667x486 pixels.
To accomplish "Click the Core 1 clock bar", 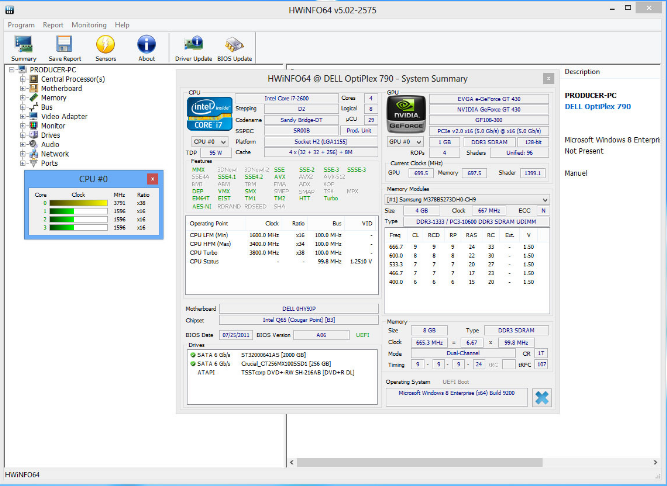I will point(78,211).
